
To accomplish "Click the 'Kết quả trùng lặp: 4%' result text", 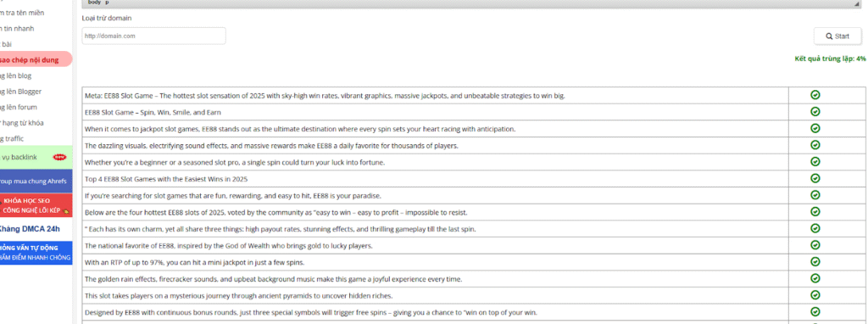I will pos(830,59).
